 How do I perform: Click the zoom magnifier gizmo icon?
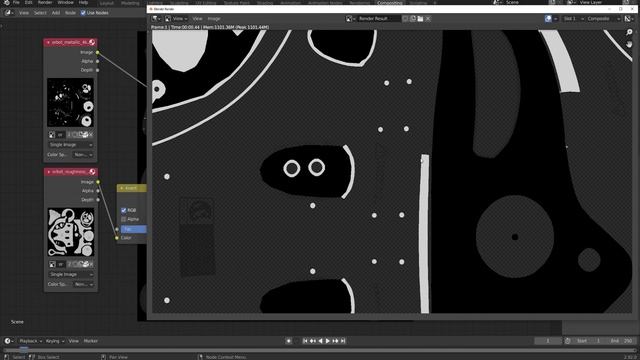629,32
